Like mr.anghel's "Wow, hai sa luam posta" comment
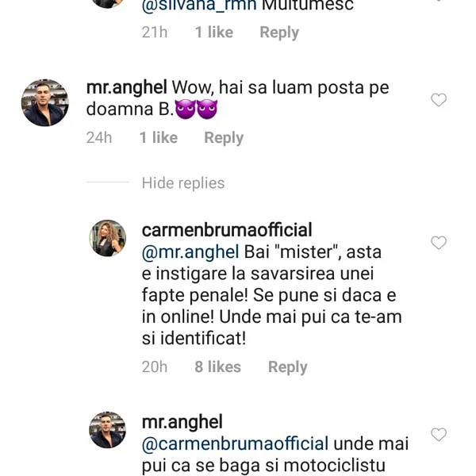476x476 pixels. (438, 100)
